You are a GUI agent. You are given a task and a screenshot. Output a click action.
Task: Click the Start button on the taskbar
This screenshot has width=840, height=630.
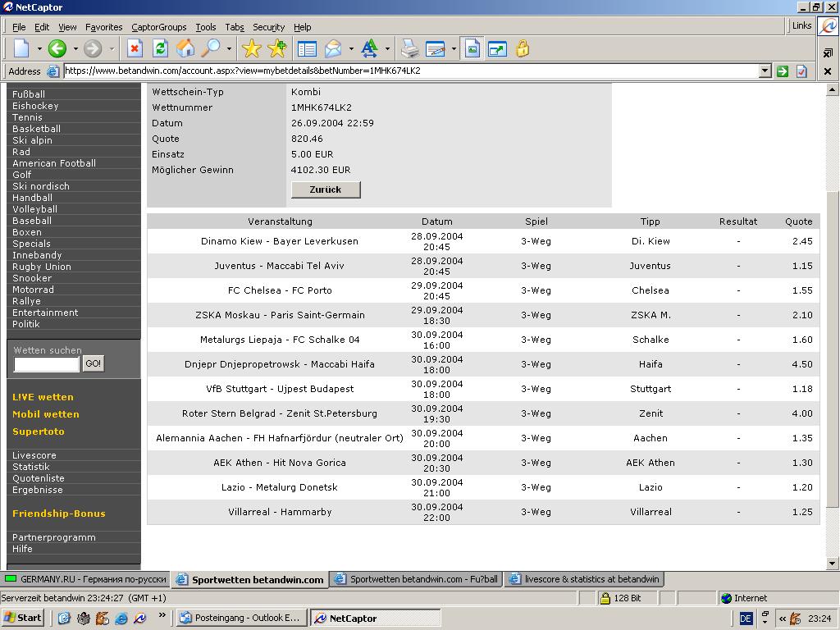pos(23,619)
